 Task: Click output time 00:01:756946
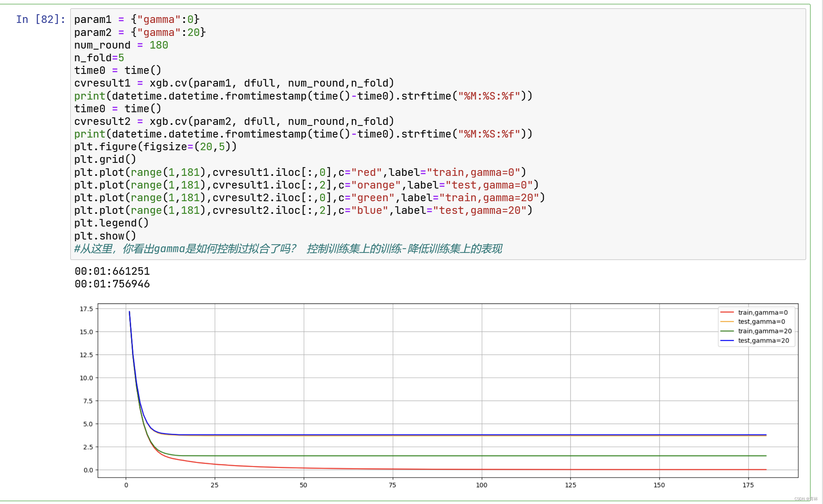point(112,284)
